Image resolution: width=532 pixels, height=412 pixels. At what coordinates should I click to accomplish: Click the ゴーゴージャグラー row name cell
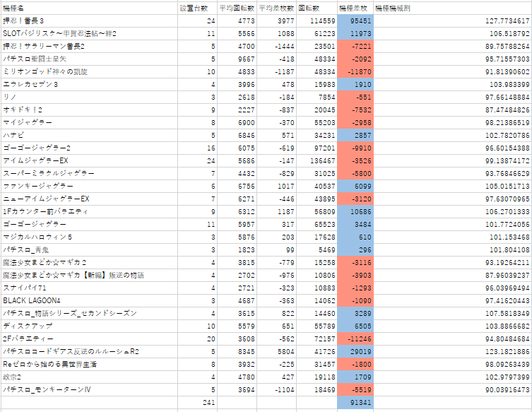89,225
